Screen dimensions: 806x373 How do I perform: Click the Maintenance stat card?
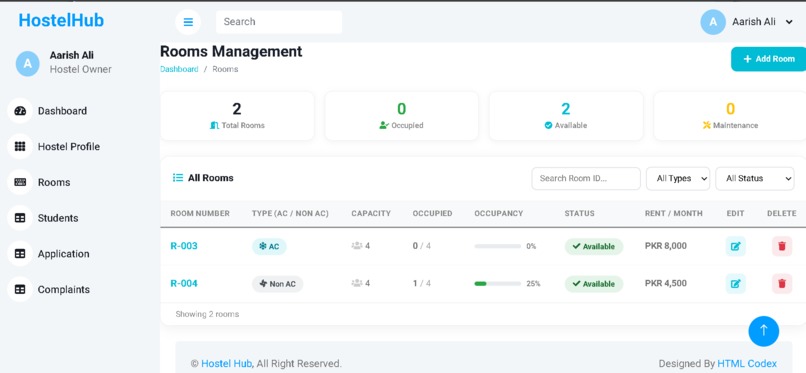(730, 116)
